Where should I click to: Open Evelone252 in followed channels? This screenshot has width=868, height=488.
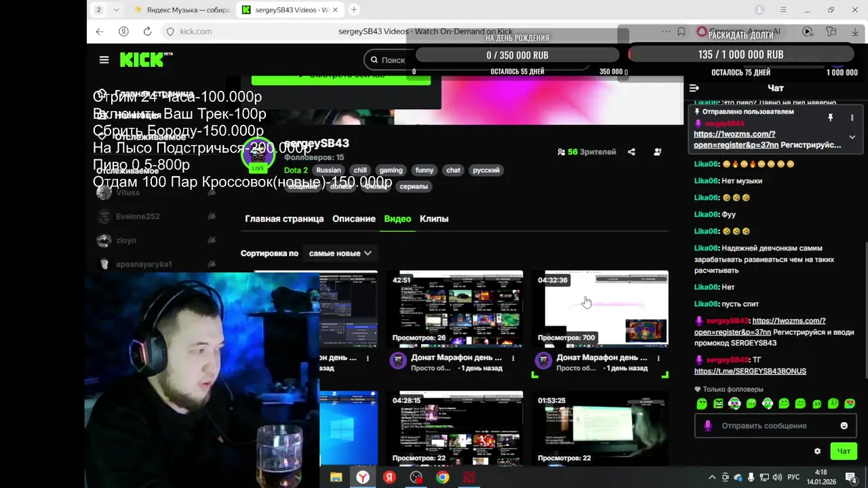(x=157, y=216)
